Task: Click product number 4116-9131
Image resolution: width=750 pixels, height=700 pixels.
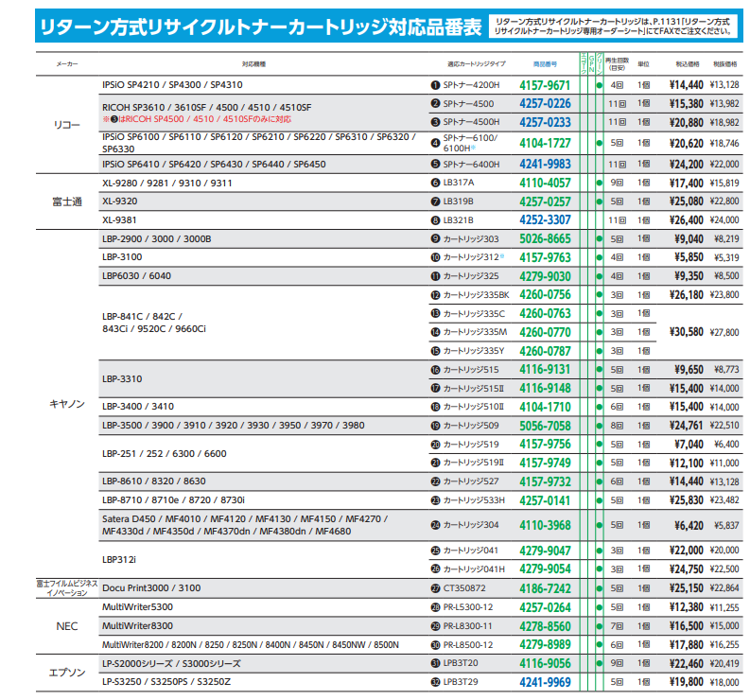Action: pos(545,369)
